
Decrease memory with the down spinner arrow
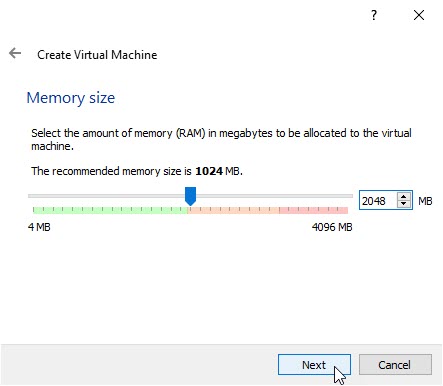coord(404,204)
